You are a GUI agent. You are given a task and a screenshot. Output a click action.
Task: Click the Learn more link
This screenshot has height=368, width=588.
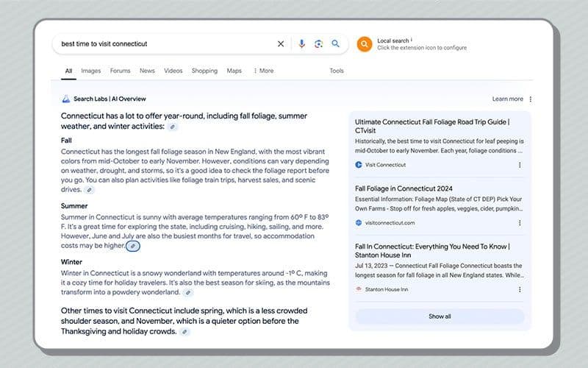507,99
